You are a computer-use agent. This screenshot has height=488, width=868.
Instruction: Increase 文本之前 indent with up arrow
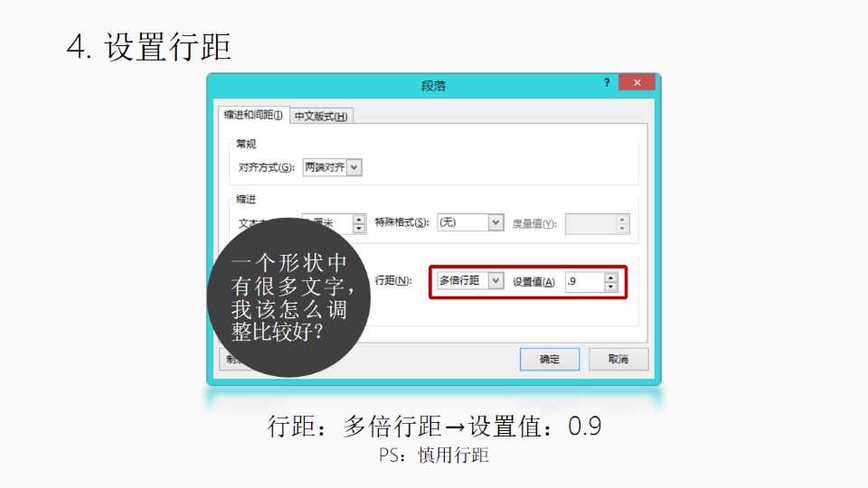pos(359,219)
